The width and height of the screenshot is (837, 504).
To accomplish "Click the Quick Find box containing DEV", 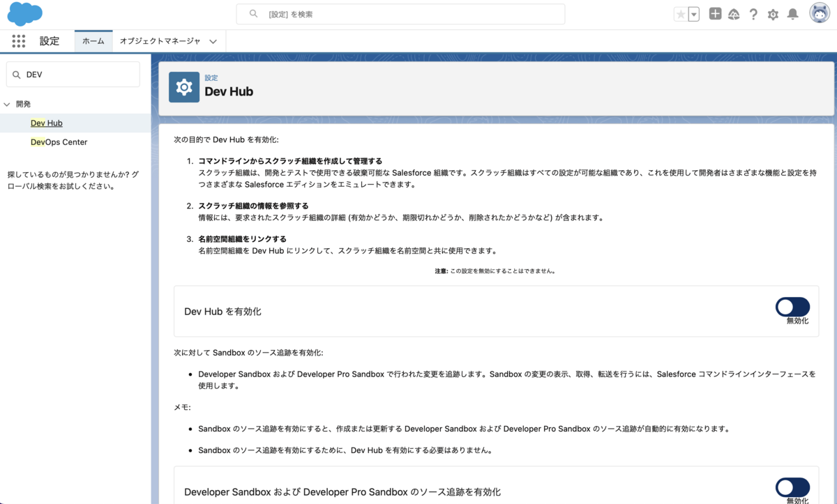I will tap(73, 75).
